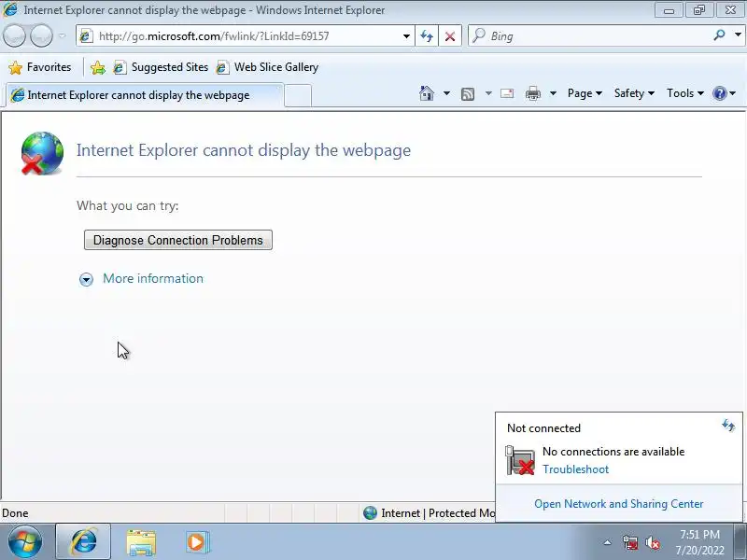Open the Page menu
The height and width of the screenshot is (560, 747).
[x=585, y=93]
